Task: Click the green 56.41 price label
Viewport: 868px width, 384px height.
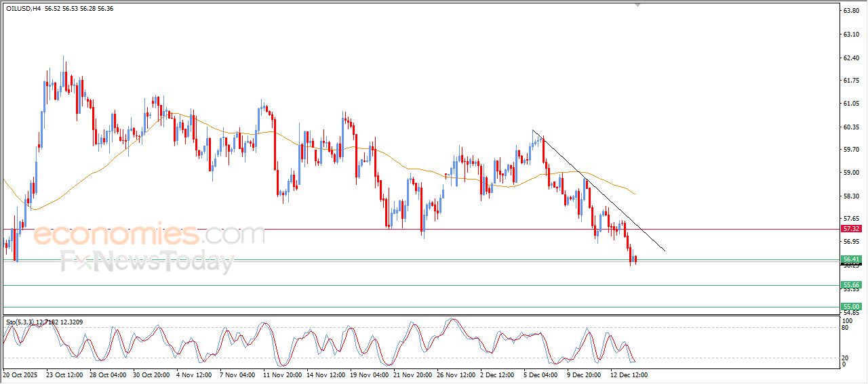Action: click(x=850, y=259)
